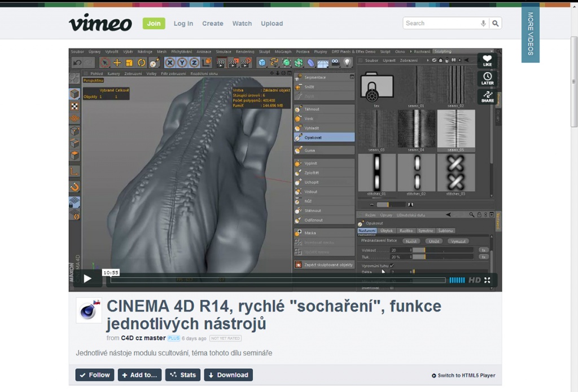
Task: Switch to the Úbytek tab
Action: tap(386, 231)
